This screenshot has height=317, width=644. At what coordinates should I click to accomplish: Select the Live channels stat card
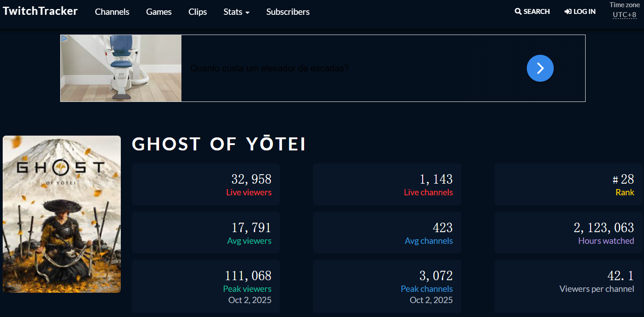(387, 185)
